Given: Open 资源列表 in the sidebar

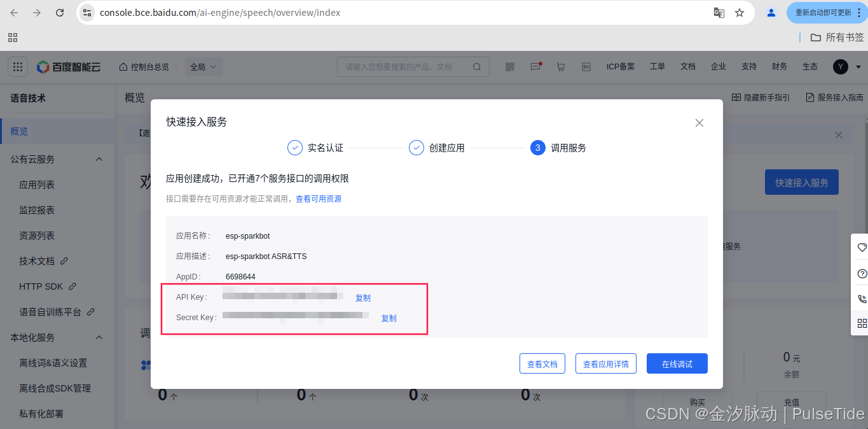Looking at the screenshot, I should [x=37, y=236].
